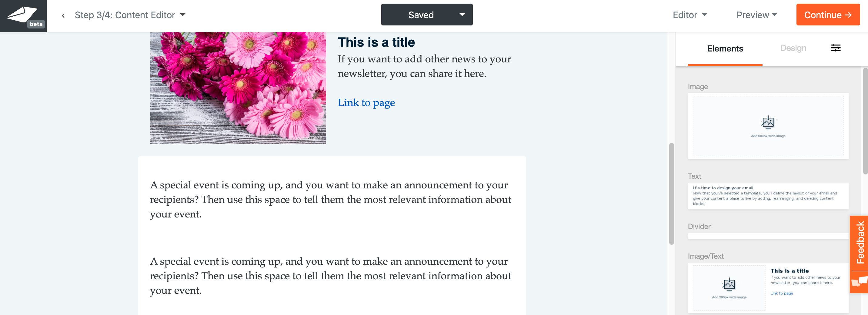Switch to the Design tab
The width and height of the screenshot is (868, 315).
tap(793, 48)
